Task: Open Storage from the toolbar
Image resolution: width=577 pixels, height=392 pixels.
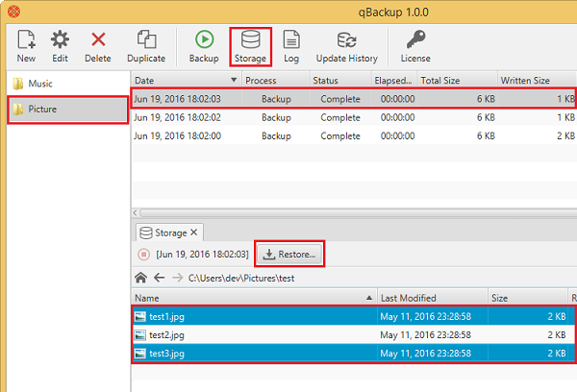Action: point(251,47)
